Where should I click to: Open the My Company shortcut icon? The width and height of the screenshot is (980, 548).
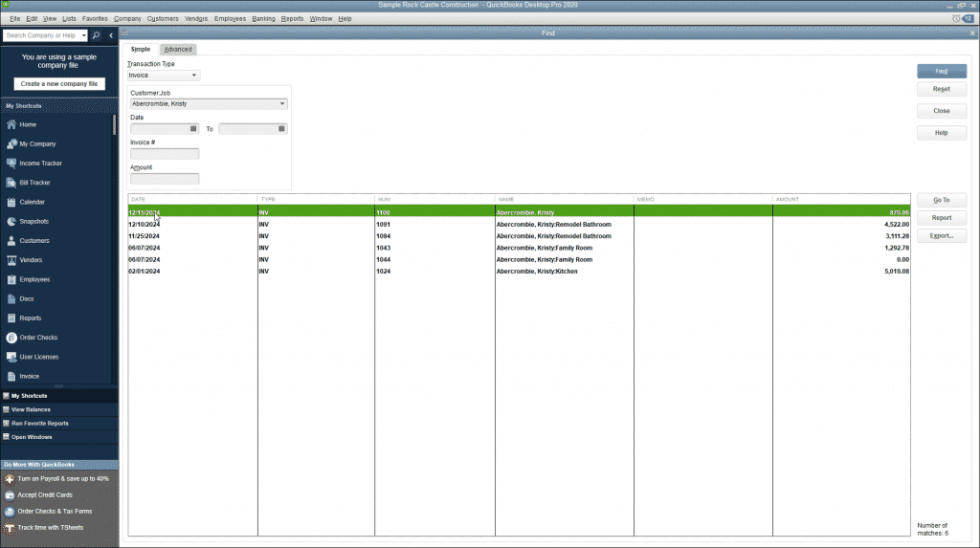[11, 143]
